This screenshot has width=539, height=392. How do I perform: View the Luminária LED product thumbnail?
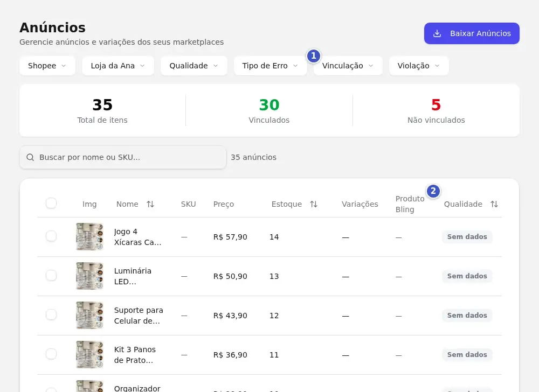(89, 276)
